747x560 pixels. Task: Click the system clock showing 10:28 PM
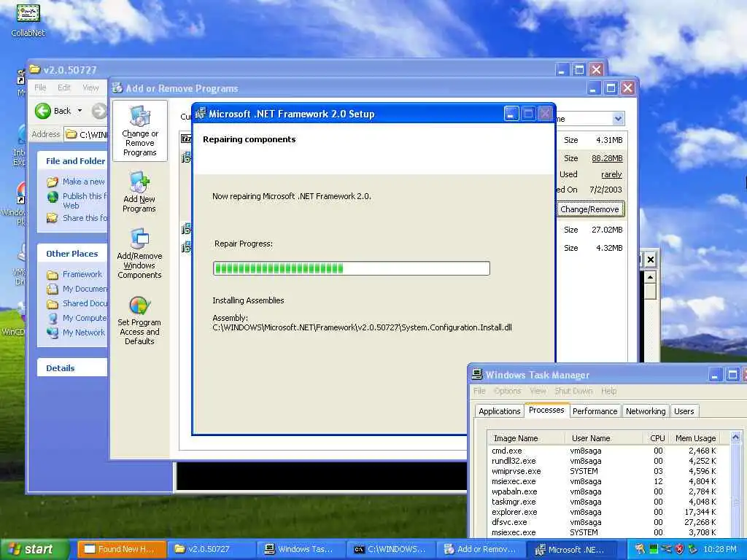[x=720, y=549]
